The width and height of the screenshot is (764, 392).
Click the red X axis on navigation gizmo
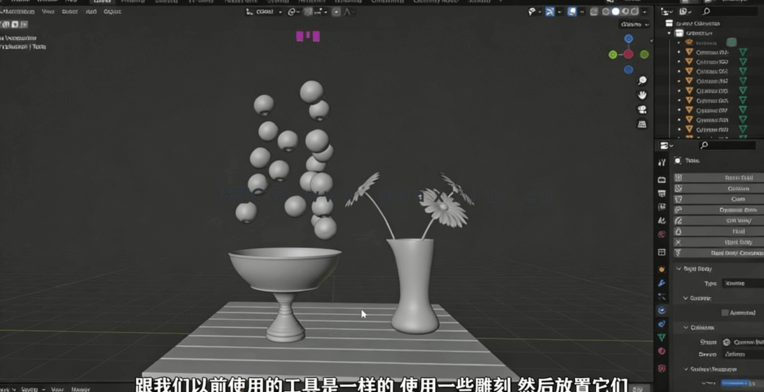pos(629,54)
